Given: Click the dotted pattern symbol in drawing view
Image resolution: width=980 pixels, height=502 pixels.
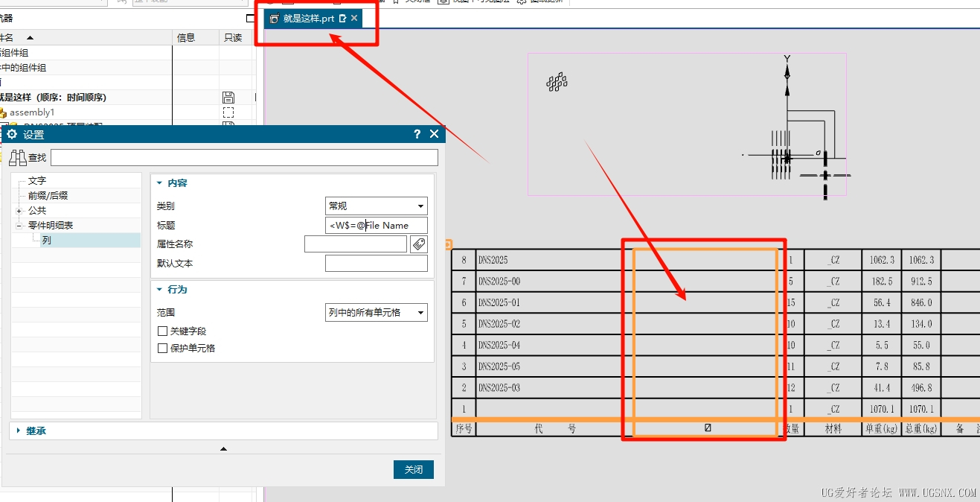Looking at the screenshot, I should [557, 82].
